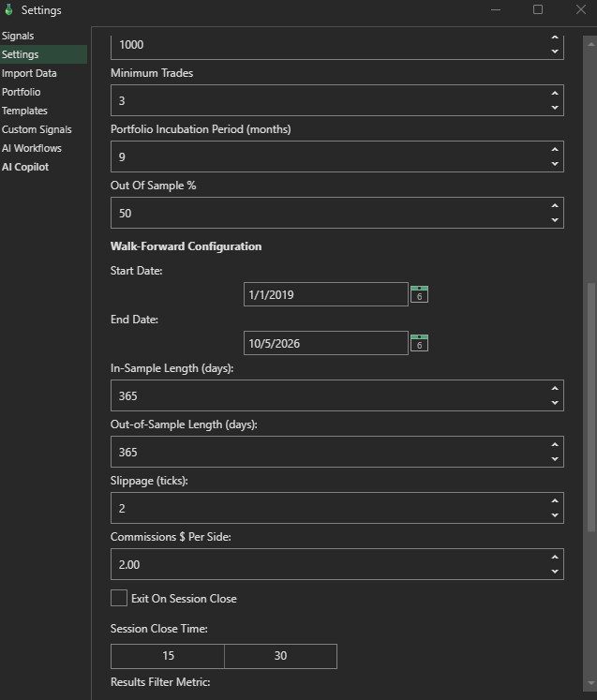Click the Session Close minute field 30
The height and width of the screenshot is (700, 597).
(280, 656)
